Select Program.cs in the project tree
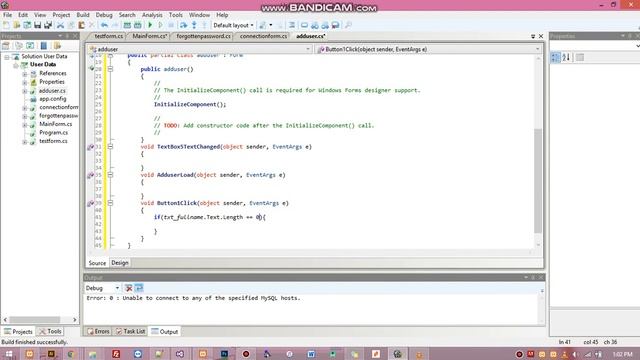Image resolution: width=640 pixels, height=360 pixels. click(x=53, y=133)
